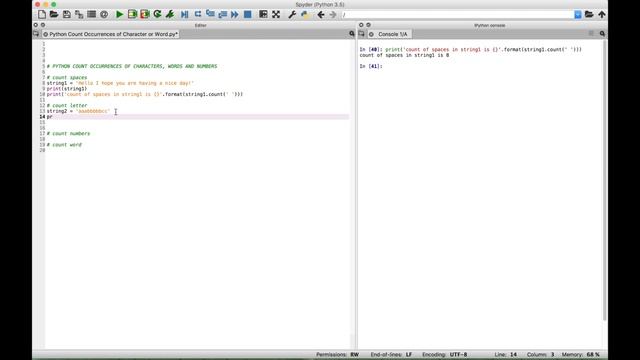Run file with green play button
640x360 pixels.
pos(119,14)
